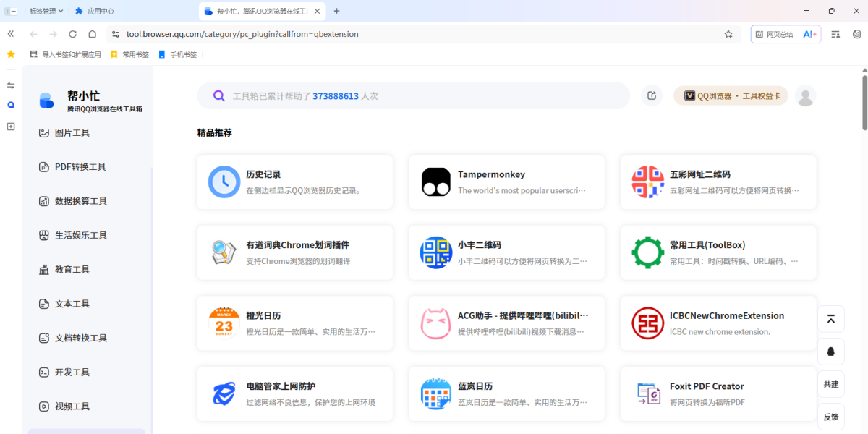
Task: Click the tab-strip panel icon at window's top-left
Action: (x=11, y=11)
